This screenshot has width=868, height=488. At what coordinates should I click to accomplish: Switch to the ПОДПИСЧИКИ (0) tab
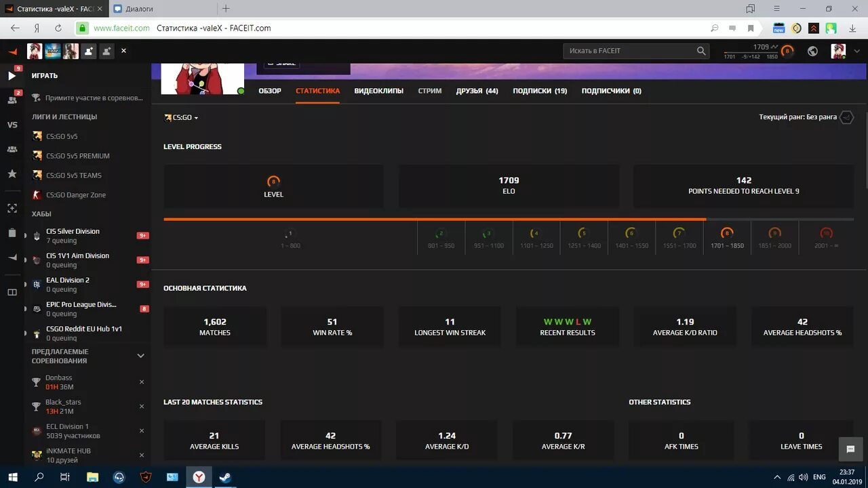612,91
